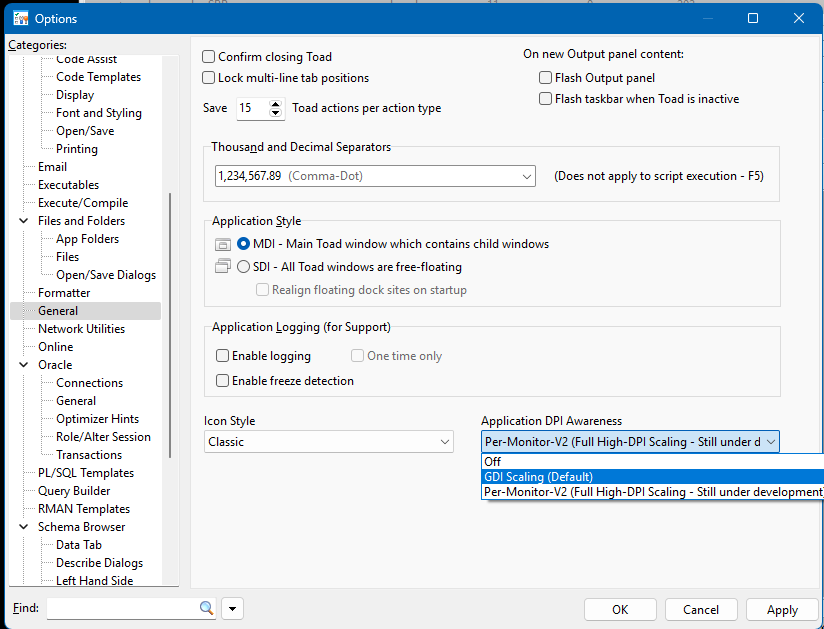824x629 pixels.
Task: Turn on Enable logging checkbox
Action: click(222, 356)
